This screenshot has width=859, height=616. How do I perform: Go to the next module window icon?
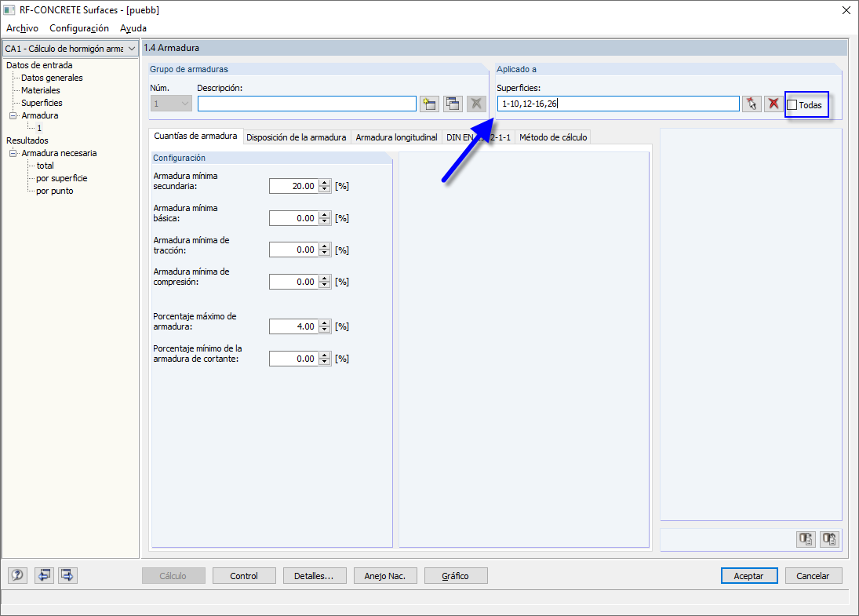point(68,575)
